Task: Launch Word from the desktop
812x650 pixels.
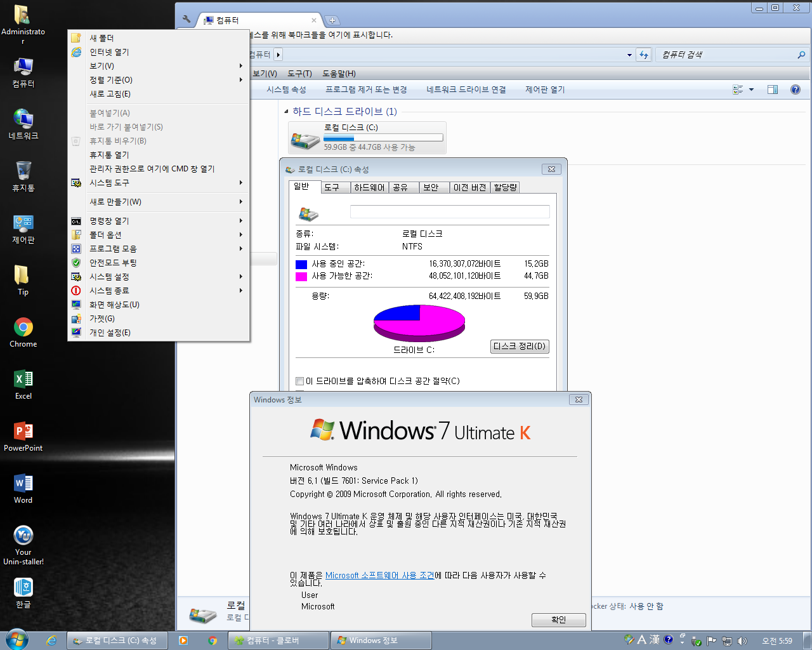Action: pos(23,489)
